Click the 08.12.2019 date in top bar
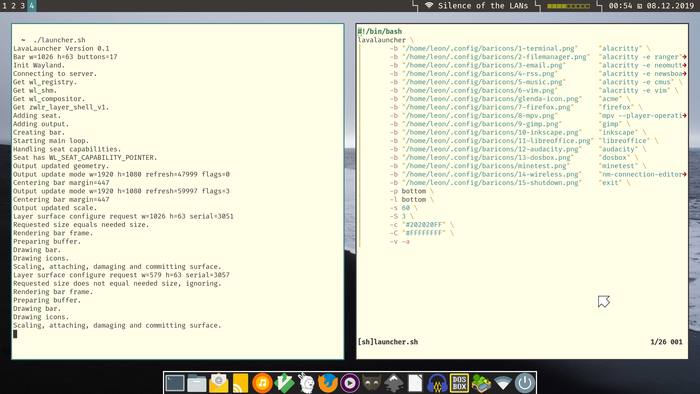 pyautogui.click(x=670, y=5)
